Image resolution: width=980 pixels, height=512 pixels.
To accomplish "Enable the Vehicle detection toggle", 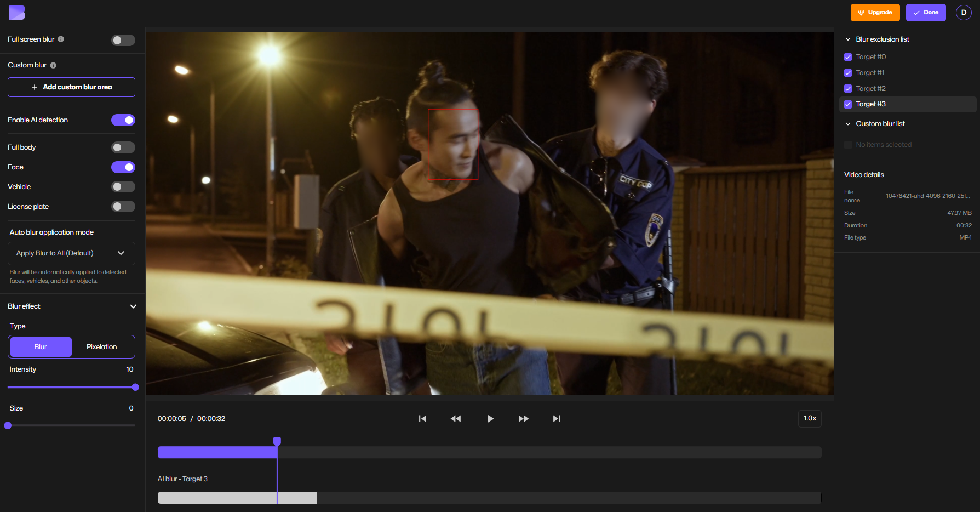I will click(123, 186).
